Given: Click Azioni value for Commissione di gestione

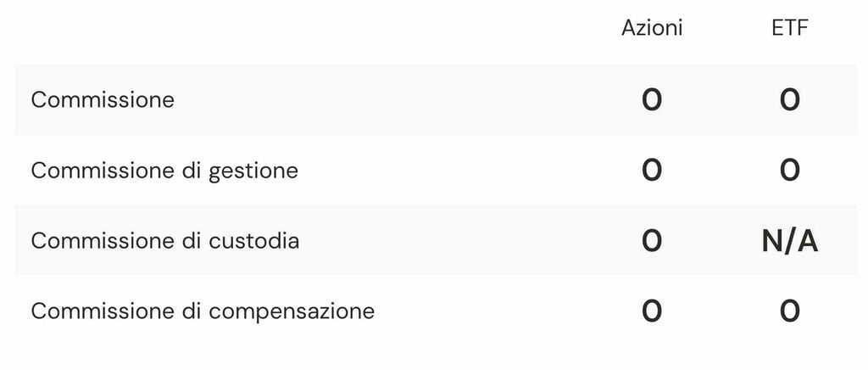Looking at the screenshot, I should (x=652, y=171).
